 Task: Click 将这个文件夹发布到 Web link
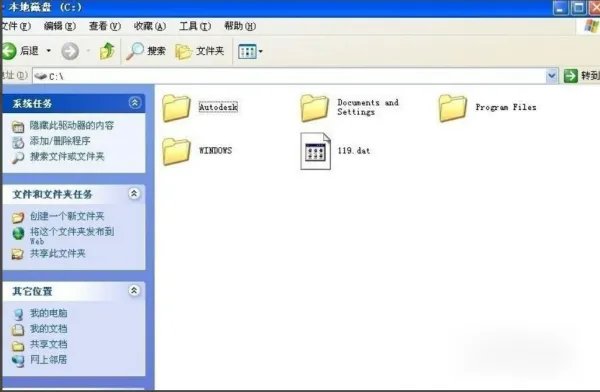[72, 236]
